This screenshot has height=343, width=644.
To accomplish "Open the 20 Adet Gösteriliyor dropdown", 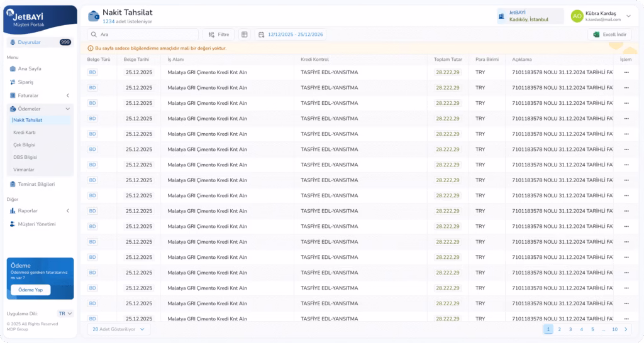I will (x=119, y=329).
